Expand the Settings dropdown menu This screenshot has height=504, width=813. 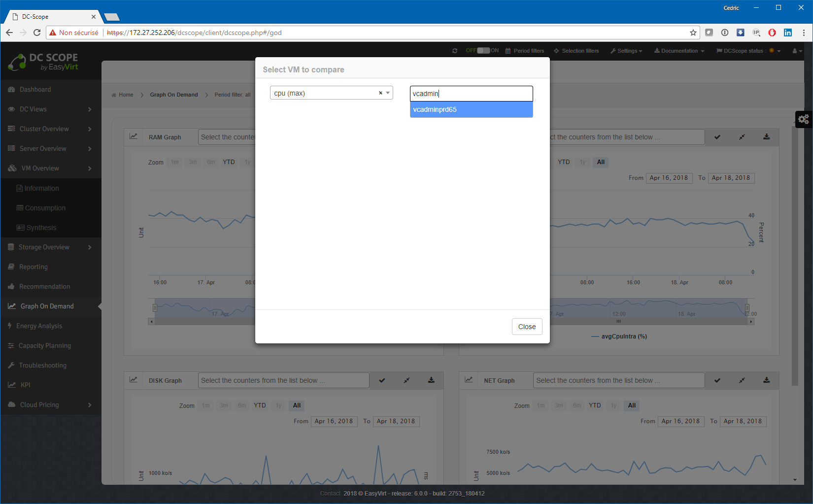(626, 51)
